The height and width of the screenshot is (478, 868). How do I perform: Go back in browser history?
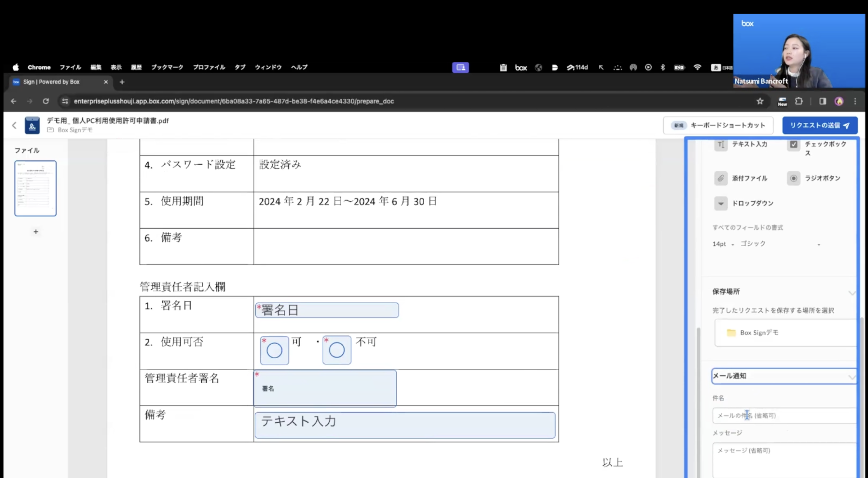14,101
